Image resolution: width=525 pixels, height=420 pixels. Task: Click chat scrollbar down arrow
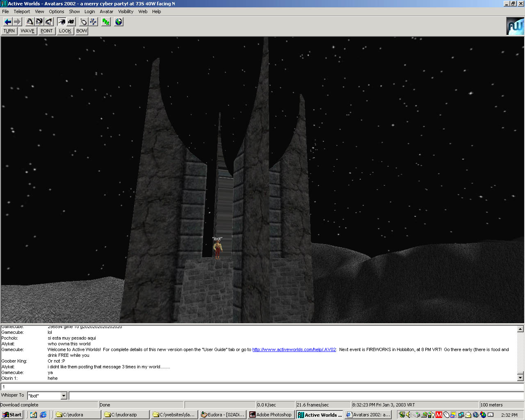[520, 377]
